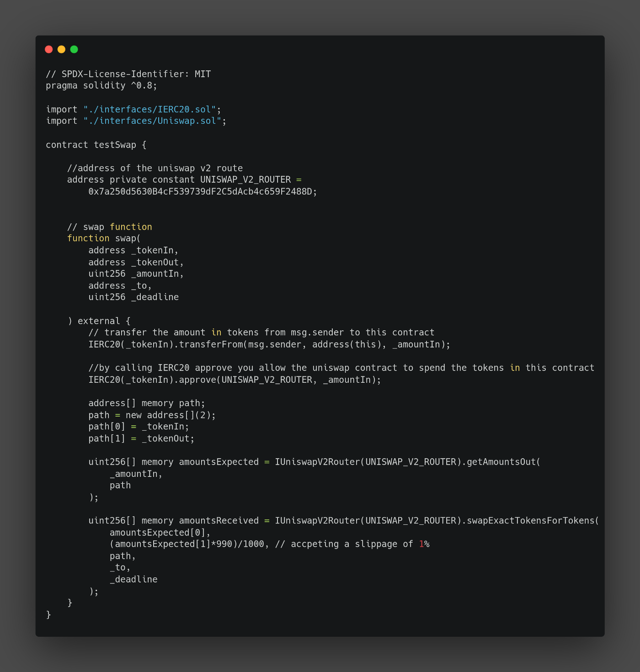The height and width of the screenshot is (672, 640).
Task: Click the external visibility keyword
Action: point(99,321)
